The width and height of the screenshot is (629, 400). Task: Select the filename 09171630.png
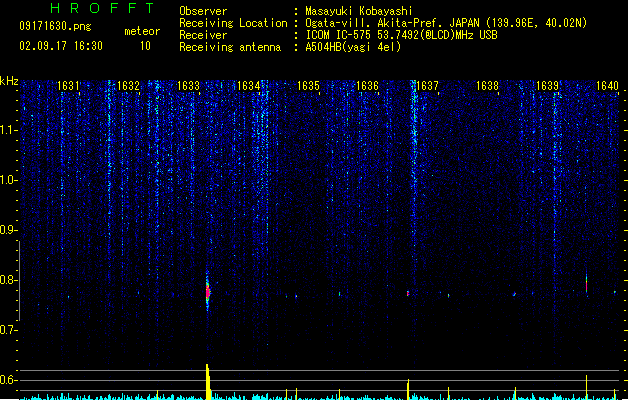[55, 26]
